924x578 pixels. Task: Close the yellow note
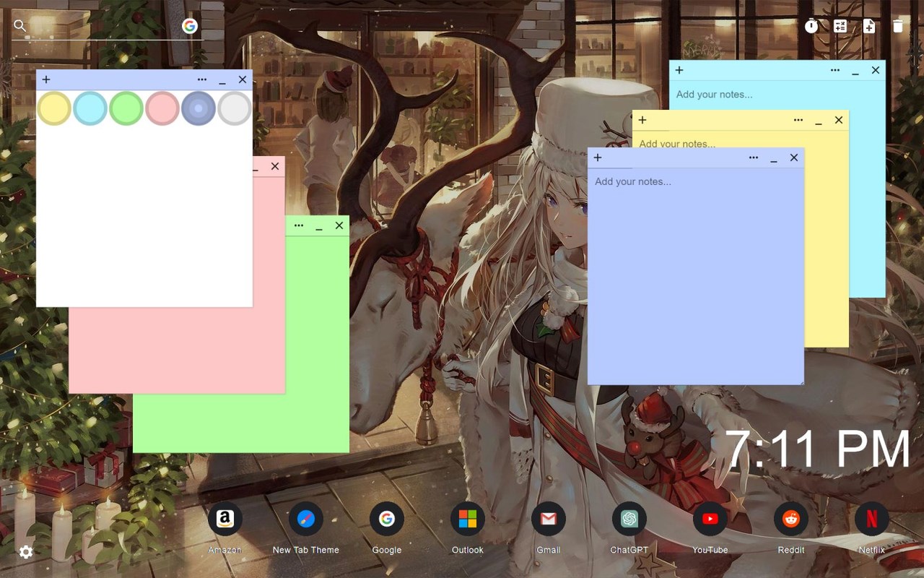(839, 120)
